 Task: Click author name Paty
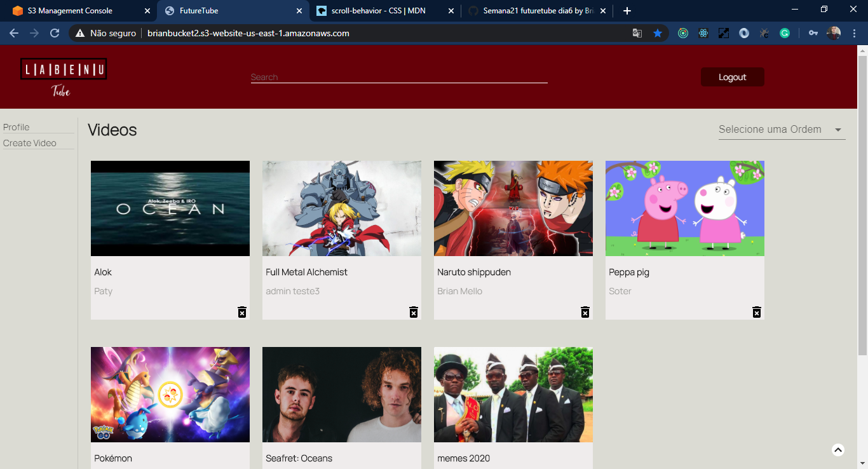pos(104,291)
